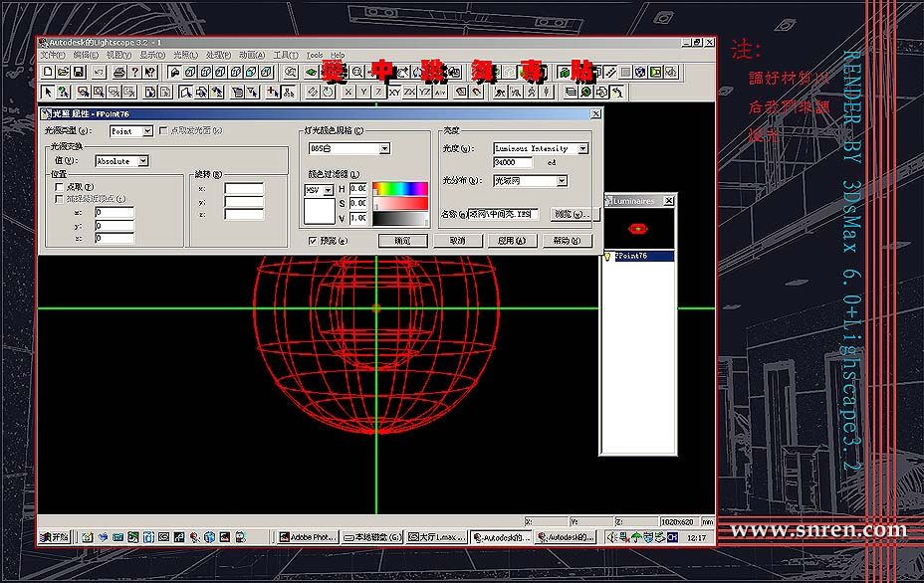
Task: Click the X axis constraint button
Action: [347, 92]
